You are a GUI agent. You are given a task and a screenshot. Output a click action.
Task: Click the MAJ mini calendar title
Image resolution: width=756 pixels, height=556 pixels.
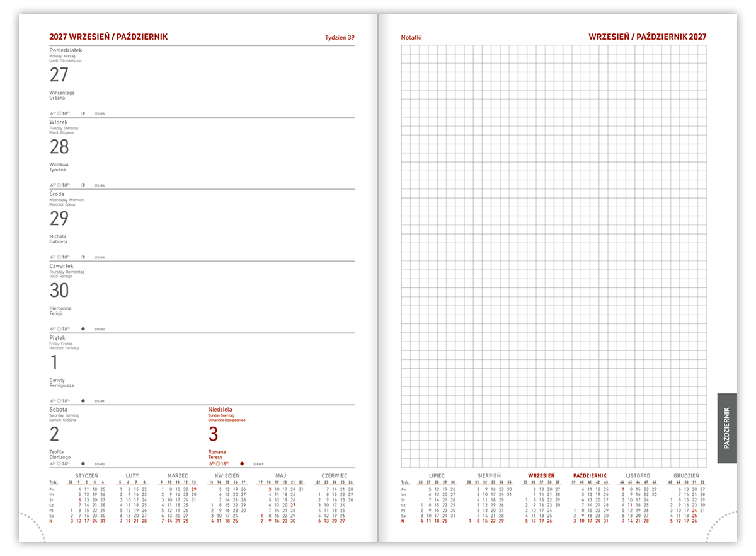[x=281, y=476]
